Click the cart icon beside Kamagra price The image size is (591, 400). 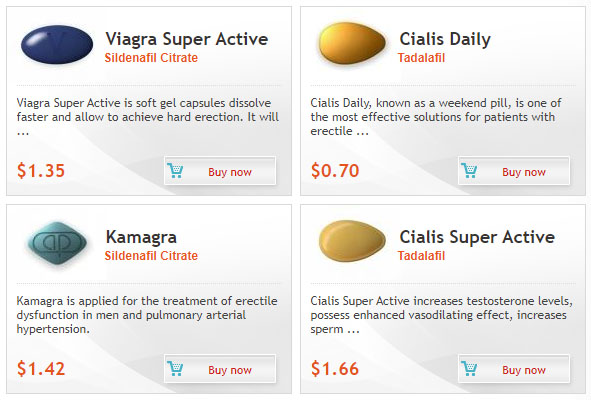pyautogui.click(x=175, y=368)
